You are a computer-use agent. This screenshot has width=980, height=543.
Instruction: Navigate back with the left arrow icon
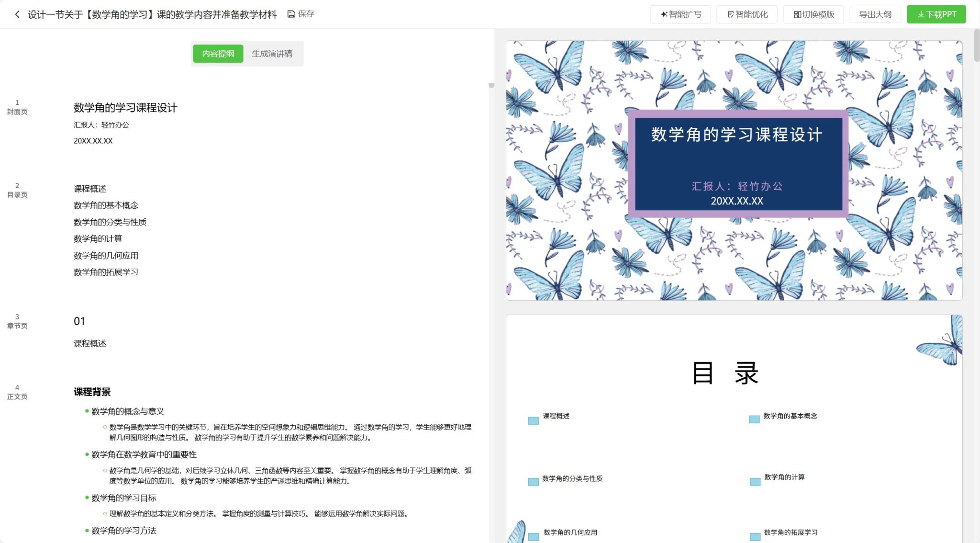pyautogui.click(x=17, y=14)
